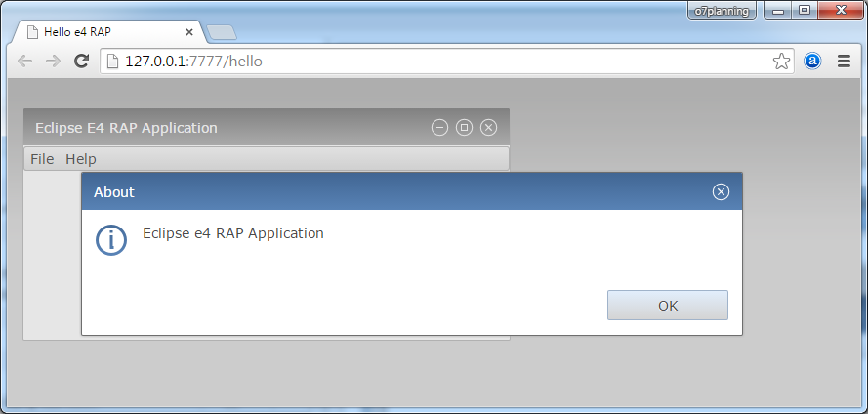Click the About dialog title

(x=114, y=192)
